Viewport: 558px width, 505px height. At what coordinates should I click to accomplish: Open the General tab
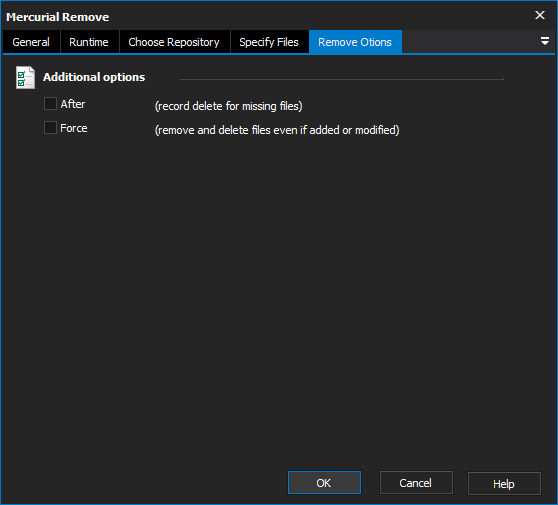pos(31,42)
